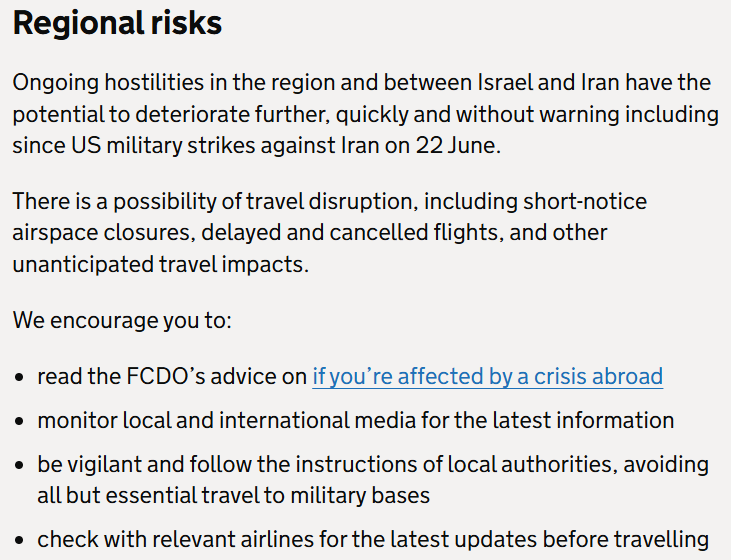
Task: Click the bullet dot before 'monitor local'
Action: pos(19,421)
